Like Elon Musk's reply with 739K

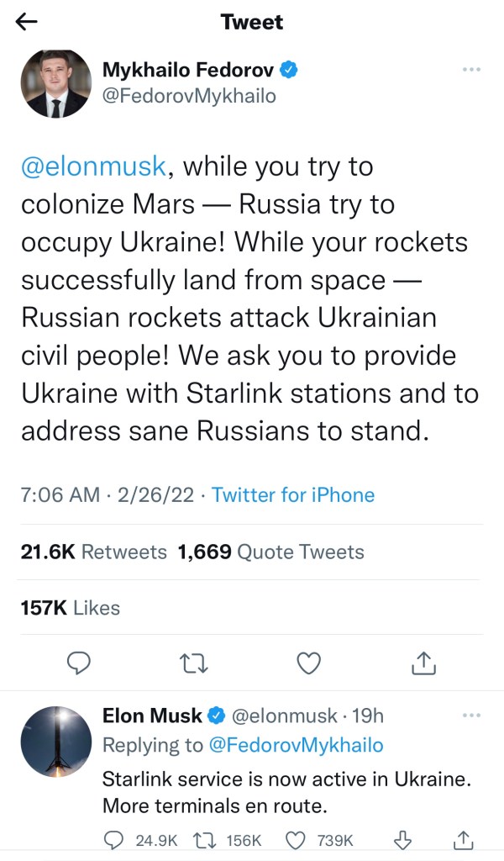(x=320, y=839)
